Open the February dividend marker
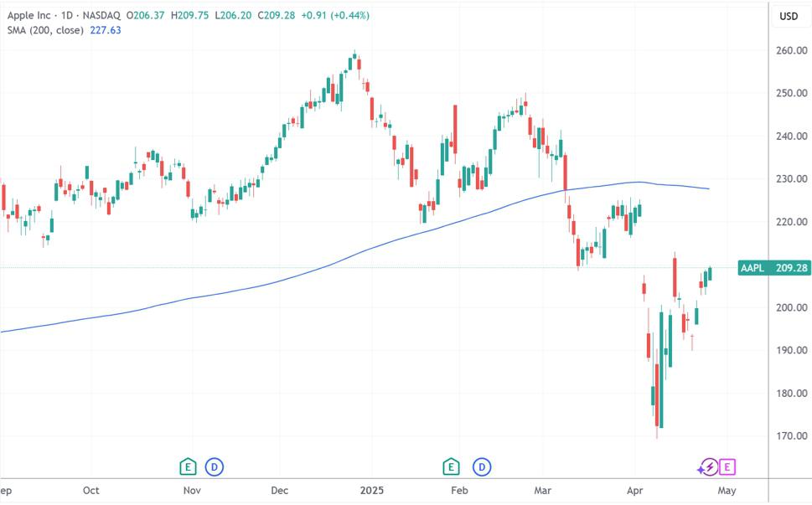 tap(482, 466)
